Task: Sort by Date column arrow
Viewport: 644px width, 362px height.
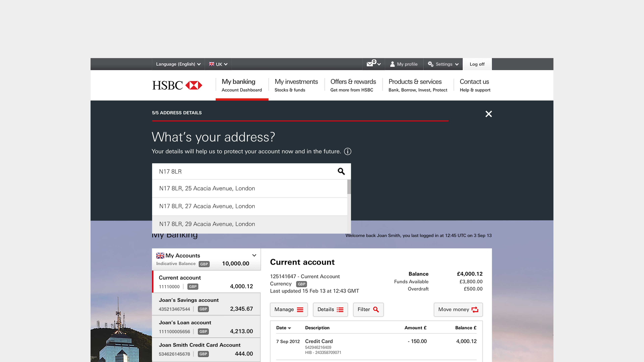Action: point(289,328)
